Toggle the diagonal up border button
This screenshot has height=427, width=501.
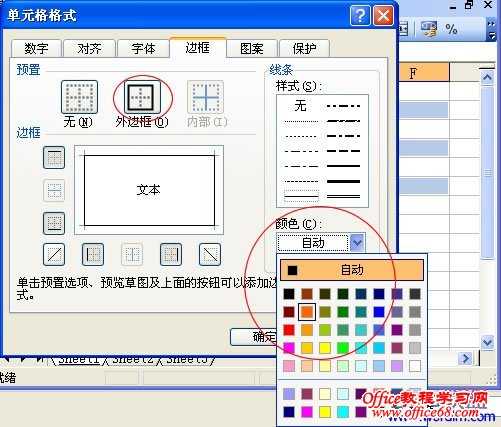54,254
